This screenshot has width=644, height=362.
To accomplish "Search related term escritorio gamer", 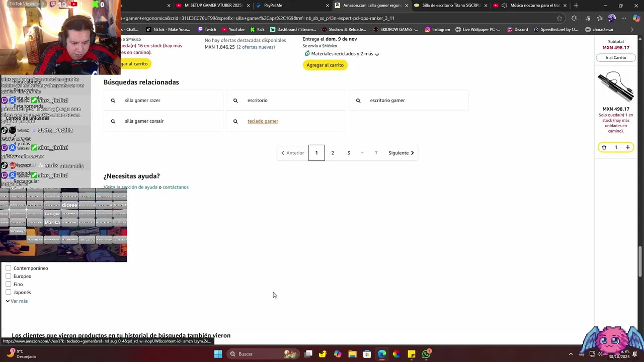I will point(409,101).
